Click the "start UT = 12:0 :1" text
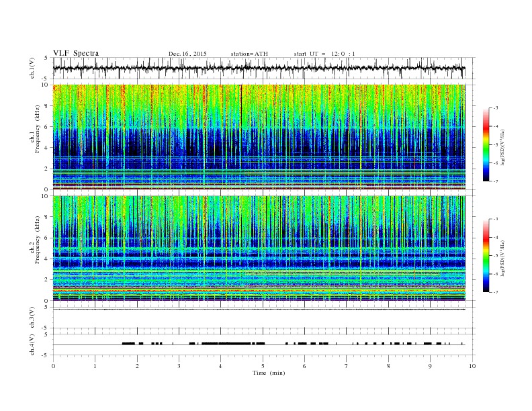532x411 pixels. pyautogui.click(x=324, y=54)
